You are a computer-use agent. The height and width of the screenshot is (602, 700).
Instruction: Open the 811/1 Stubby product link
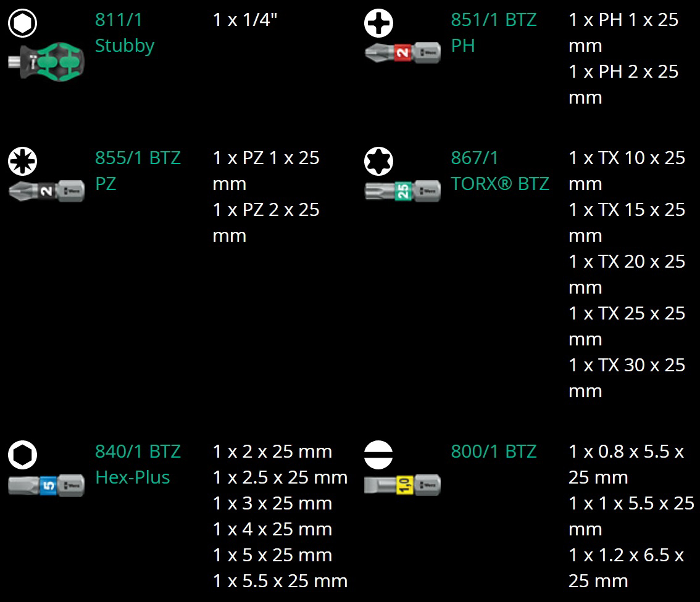tap(124, 33)
